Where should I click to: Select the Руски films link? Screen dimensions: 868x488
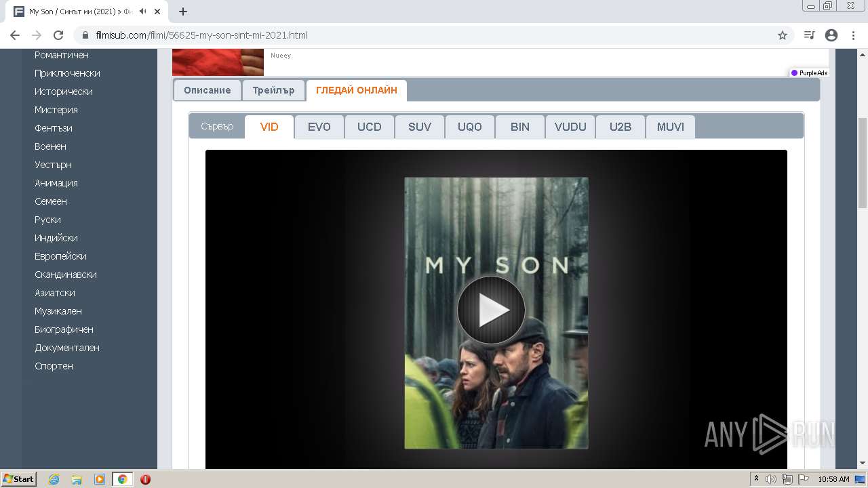47,220
